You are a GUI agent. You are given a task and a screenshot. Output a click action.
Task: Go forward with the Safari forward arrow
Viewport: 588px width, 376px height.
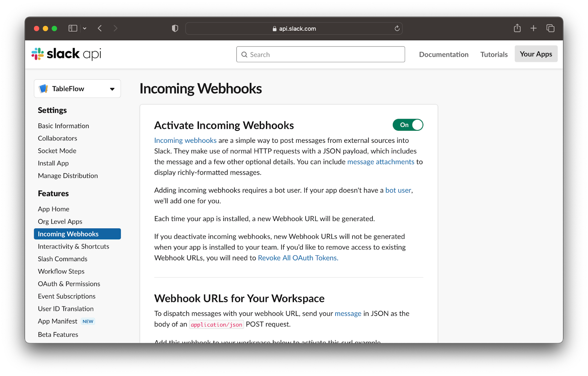(x=115, y=28)
